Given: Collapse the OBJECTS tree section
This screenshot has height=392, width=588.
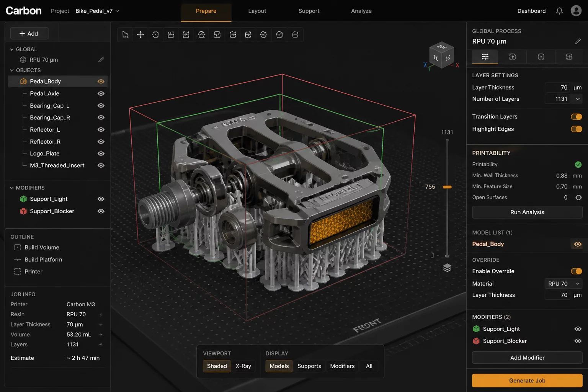Looking at the screenshot, I should pos(11,70).
